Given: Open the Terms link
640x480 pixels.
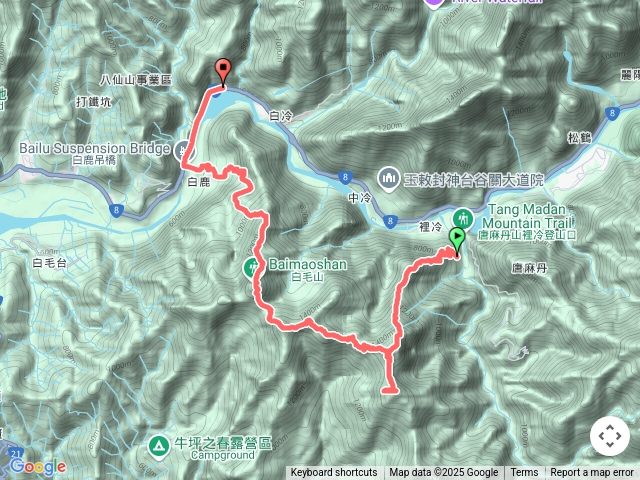Looking at the screenshot, I should tap(524, 473).
